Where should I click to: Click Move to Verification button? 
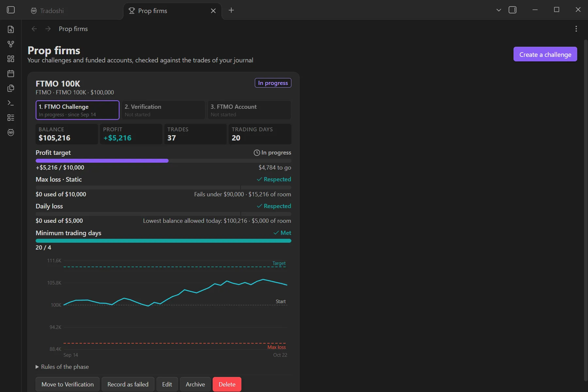click(68, 384)
